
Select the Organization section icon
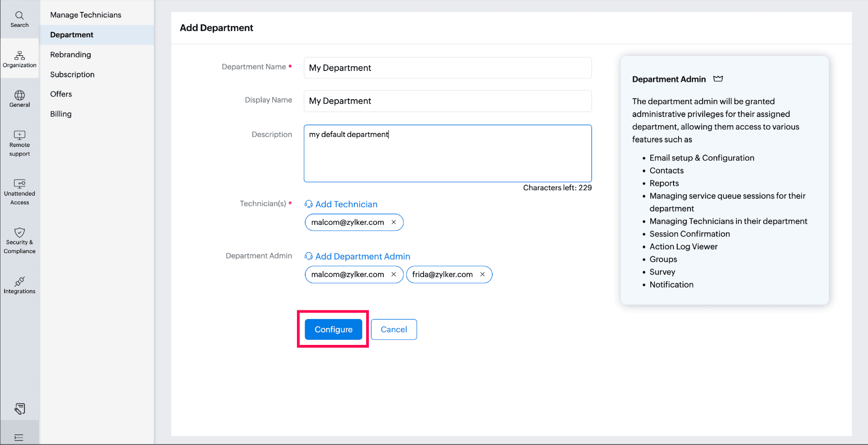click(x=19, y=58)
